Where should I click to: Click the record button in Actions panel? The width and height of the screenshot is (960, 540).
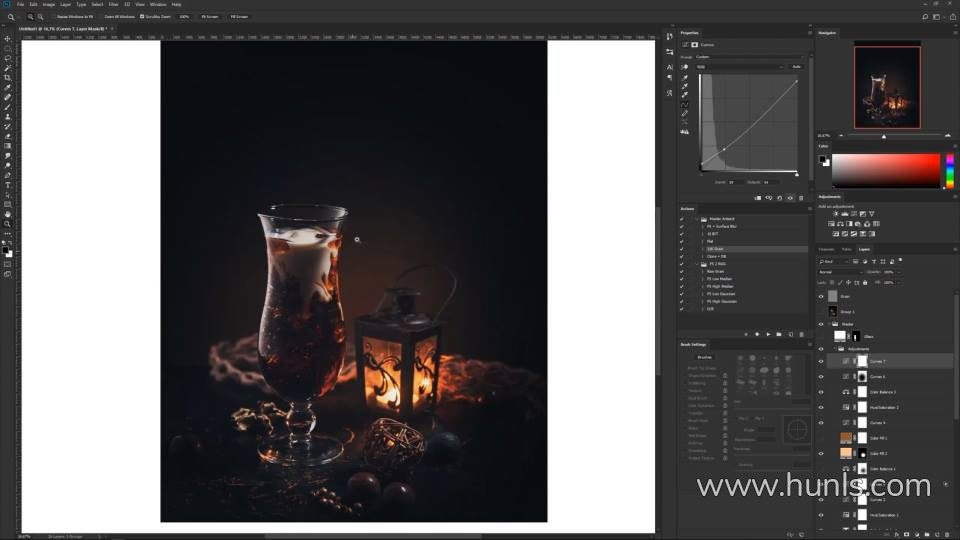tap(757, 335)
